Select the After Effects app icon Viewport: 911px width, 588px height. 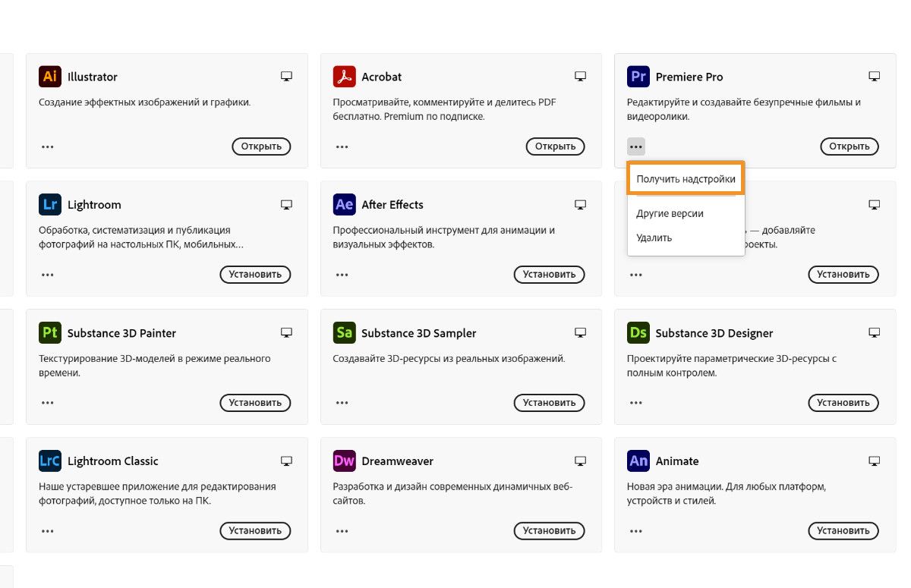click(x=343, y=204)
